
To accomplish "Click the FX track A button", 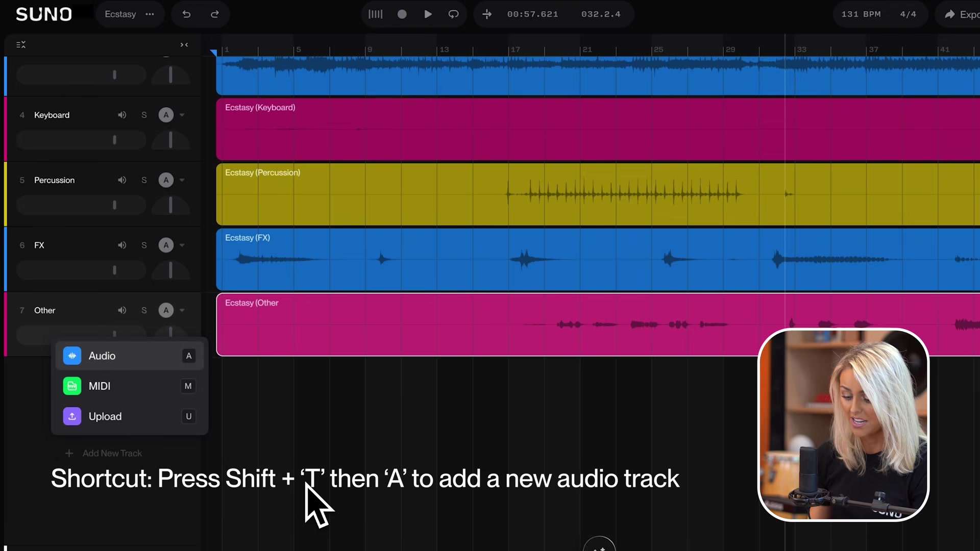I will 166,245.
